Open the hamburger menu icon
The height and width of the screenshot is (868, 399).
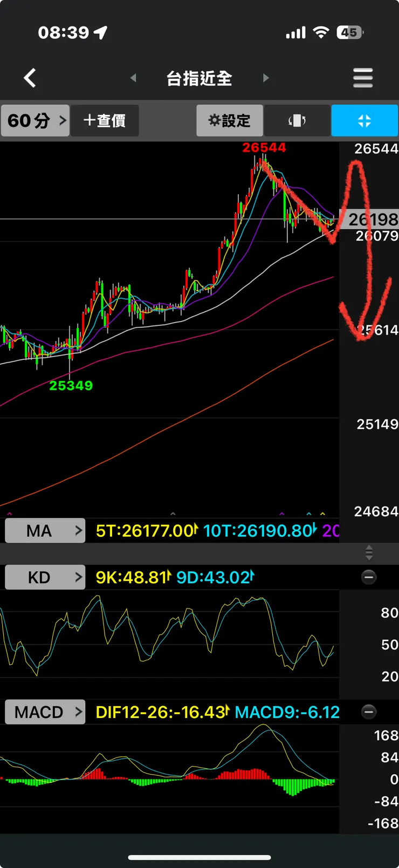click(x=363, y=78)
